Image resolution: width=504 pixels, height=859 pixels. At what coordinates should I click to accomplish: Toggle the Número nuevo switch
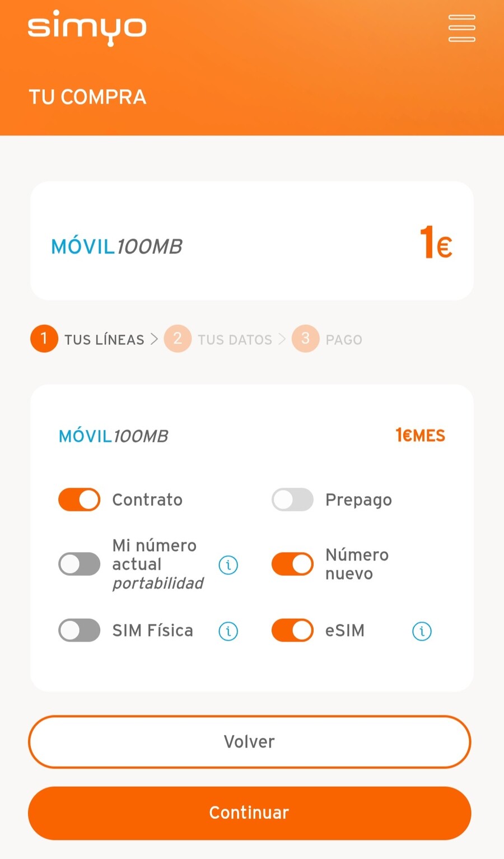point(292,564)
